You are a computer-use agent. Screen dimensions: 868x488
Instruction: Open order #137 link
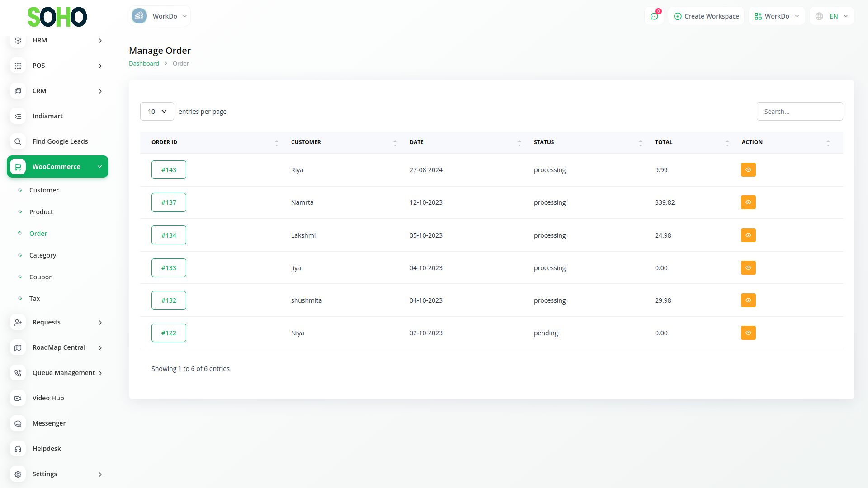[169, 202]
